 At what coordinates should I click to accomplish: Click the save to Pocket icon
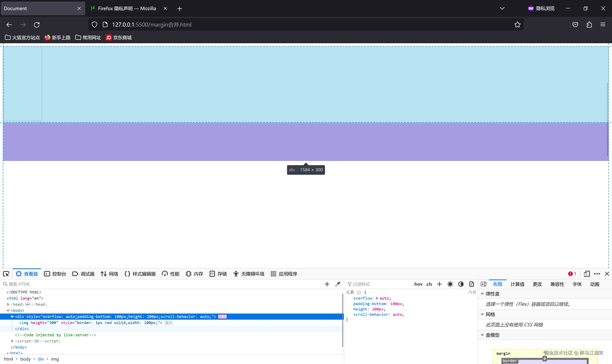click(x=575, y=24)
